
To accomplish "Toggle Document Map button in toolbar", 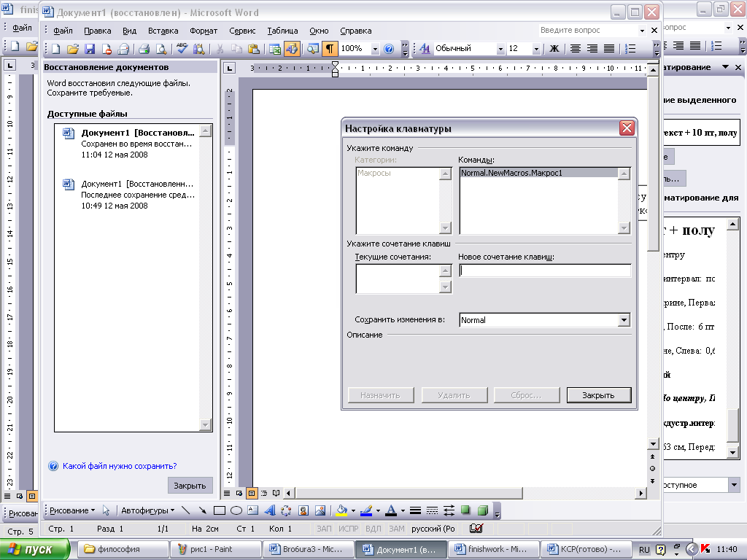I will (312, 49).
